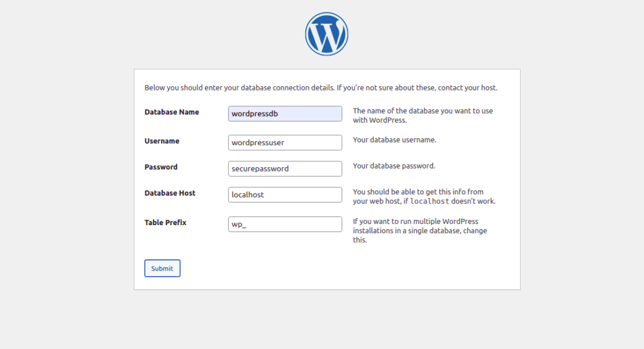Screen dimensions: 644x349
Task: Submit the database connection form
Action: click(162, 268)
